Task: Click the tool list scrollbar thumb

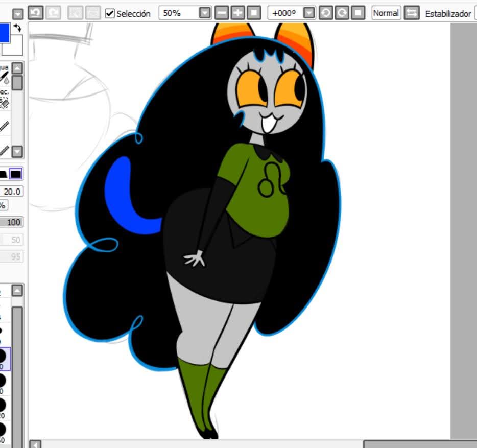Action: pyautogui.click(x=17, y=82)
